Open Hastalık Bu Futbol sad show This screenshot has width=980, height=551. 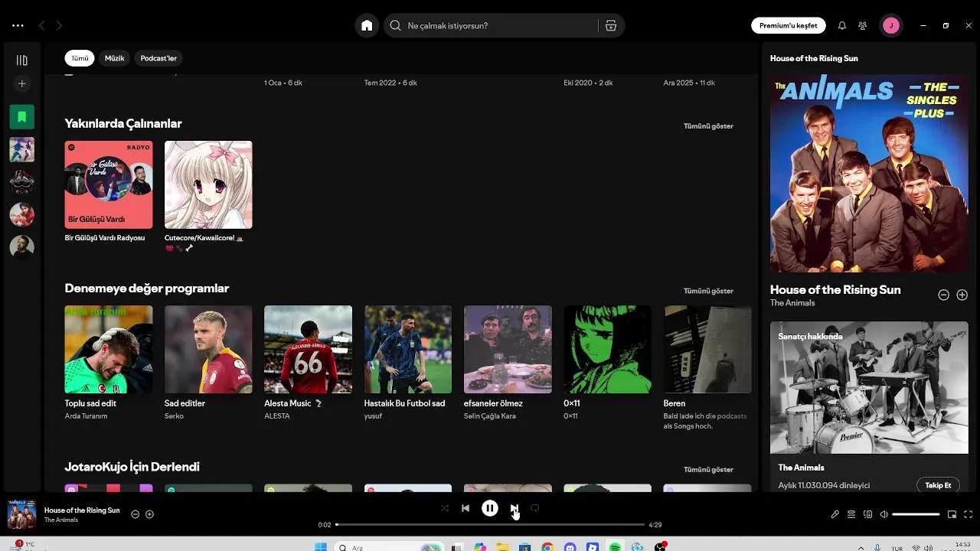(408, 363)
